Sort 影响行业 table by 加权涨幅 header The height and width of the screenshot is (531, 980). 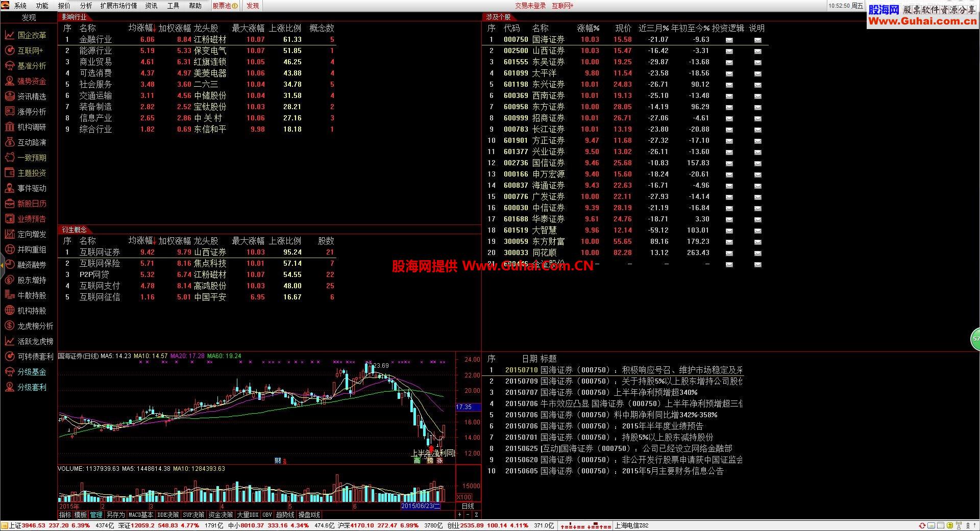click(175, 28)
